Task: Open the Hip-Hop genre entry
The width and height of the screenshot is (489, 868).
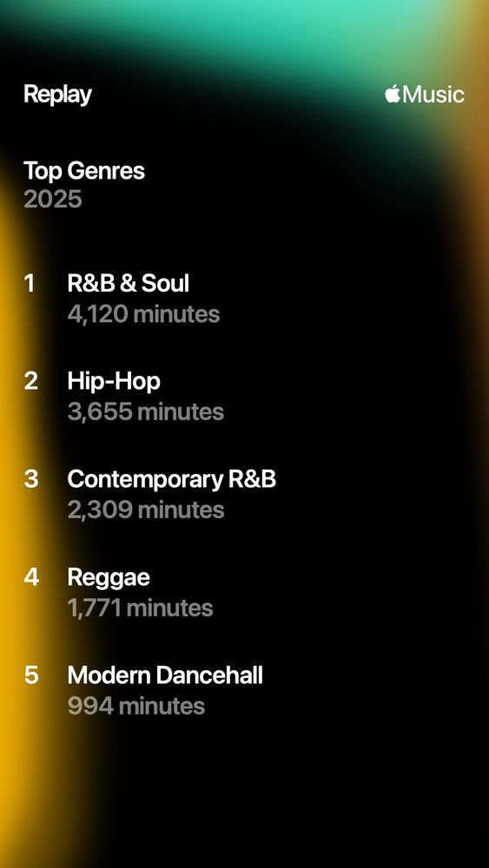Action: pos(114,382)
